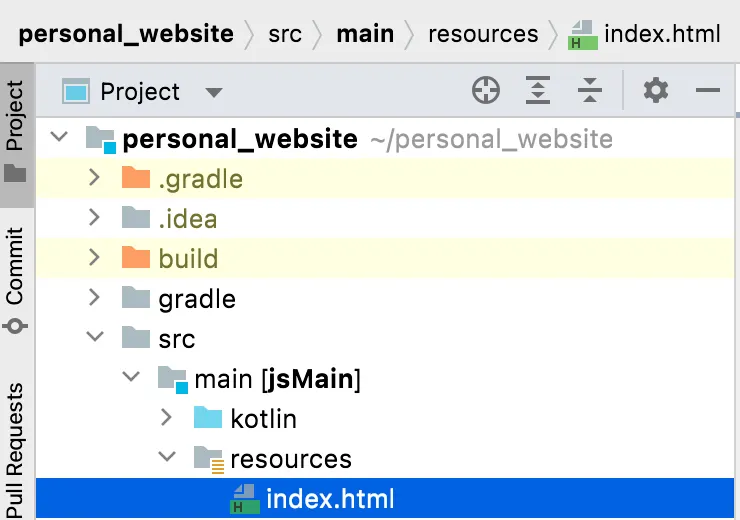
Task: Click the Project side tab
Action: click(16, 130)
